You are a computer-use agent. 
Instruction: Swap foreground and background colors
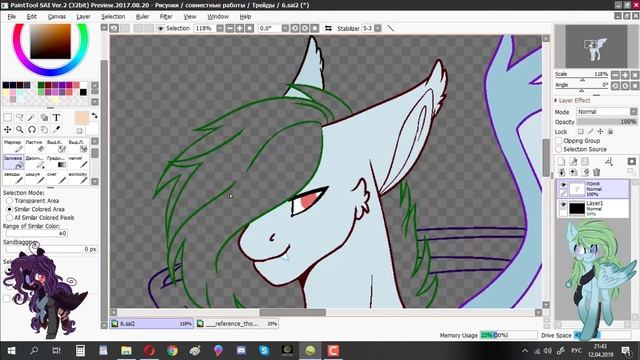95,116
